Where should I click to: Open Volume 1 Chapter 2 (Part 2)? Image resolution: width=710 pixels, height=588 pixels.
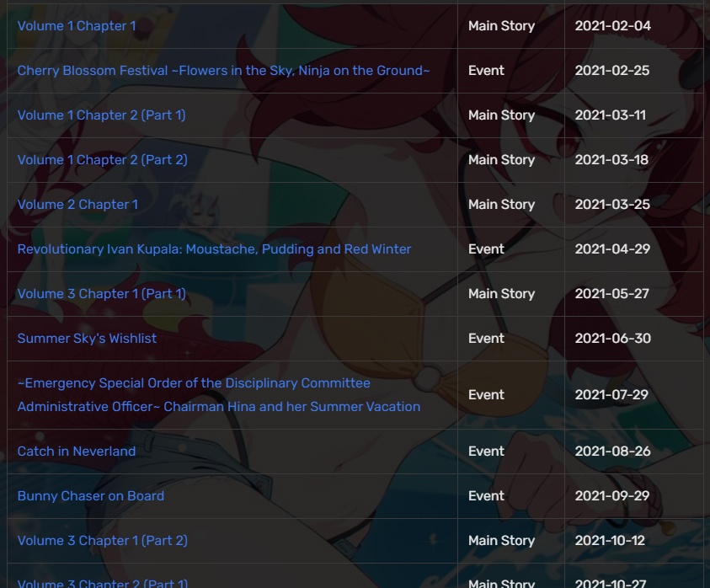pos(103,160)
